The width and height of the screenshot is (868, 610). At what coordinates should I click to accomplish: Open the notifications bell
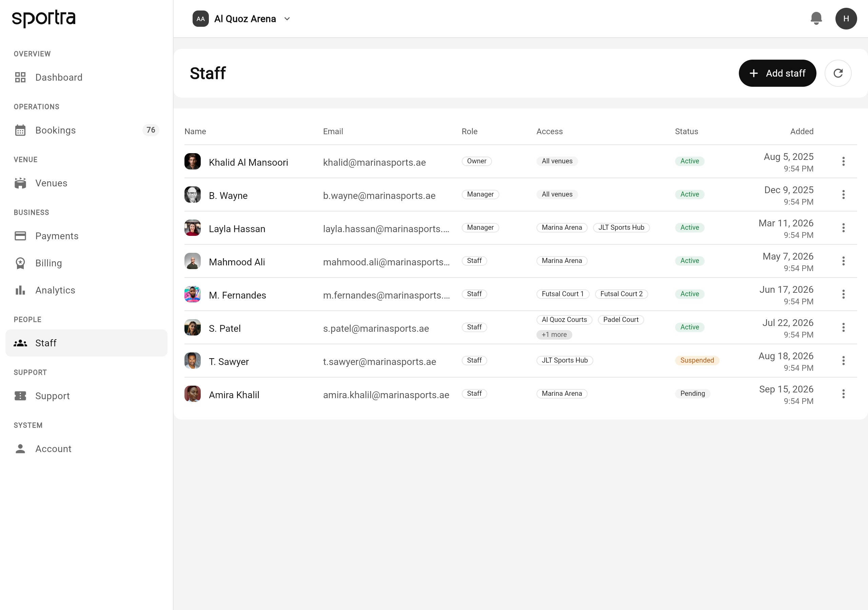pos(816,19)
